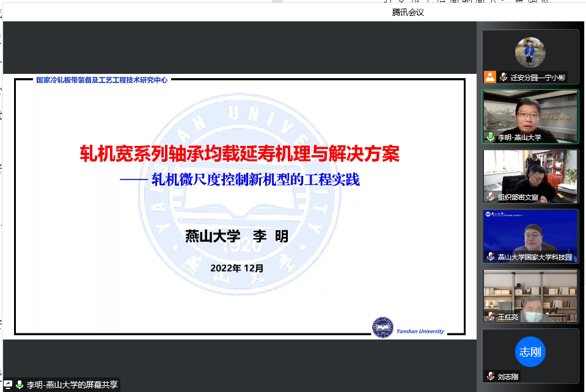Select 组织部密文富 video tile
586x392 pixels.
(x=530, y=176)
